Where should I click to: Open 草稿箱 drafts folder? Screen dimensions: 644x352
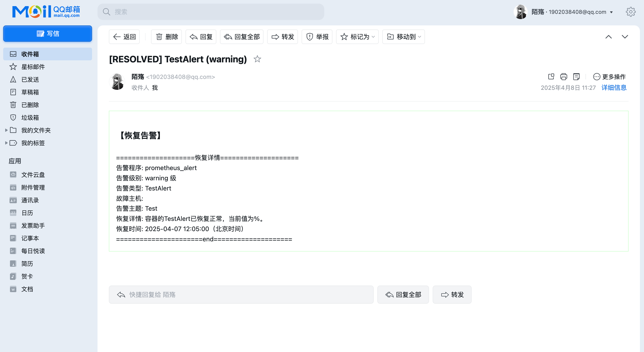(47, 92)
